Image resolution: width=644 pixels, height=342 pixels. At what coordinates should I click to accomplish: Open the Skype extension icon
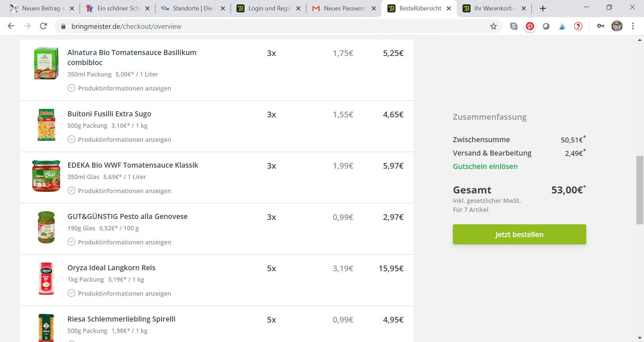pos(514,26)
